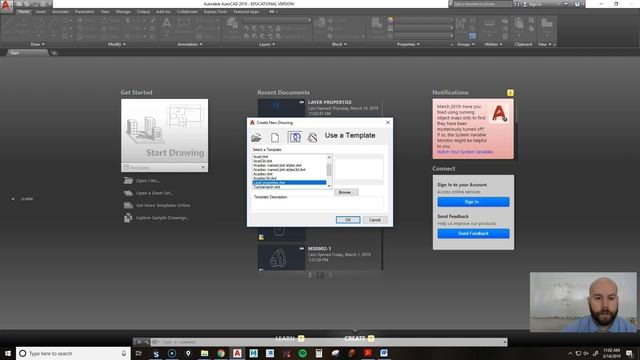Select the Open a Drawing folder icon
This screenshot has width=640, height=360.
[256, 138]
